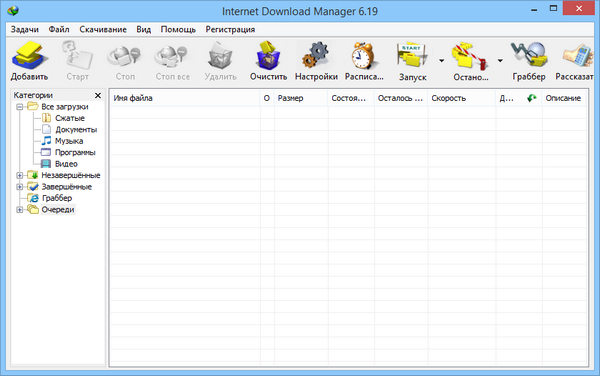This screenshot has width=600, height=376.
Task: Sort by Размер column header
Action: [301, 98]
